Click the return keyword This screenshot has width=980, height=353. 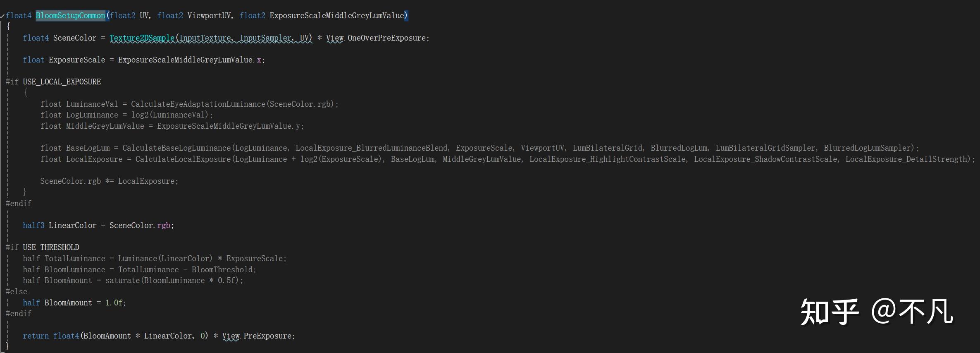(x=36, y=336)
